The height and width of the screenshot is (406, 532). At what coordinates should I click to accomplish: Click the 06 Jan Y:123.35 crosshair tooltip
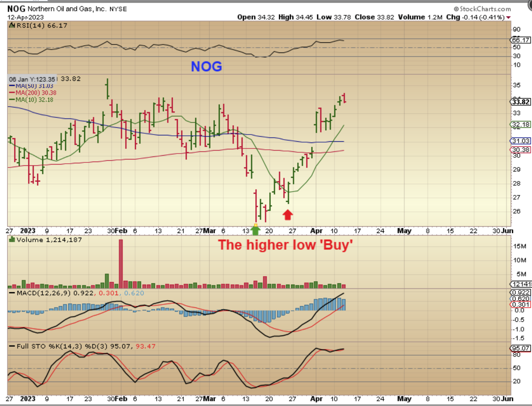pyautogui.click(x=32, y=79)
